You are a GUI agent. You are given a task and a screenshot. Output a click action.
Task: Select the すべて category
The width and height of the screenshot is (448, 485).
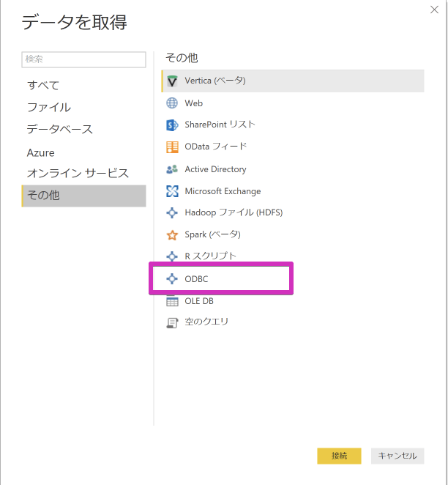[x=83, y=85]
